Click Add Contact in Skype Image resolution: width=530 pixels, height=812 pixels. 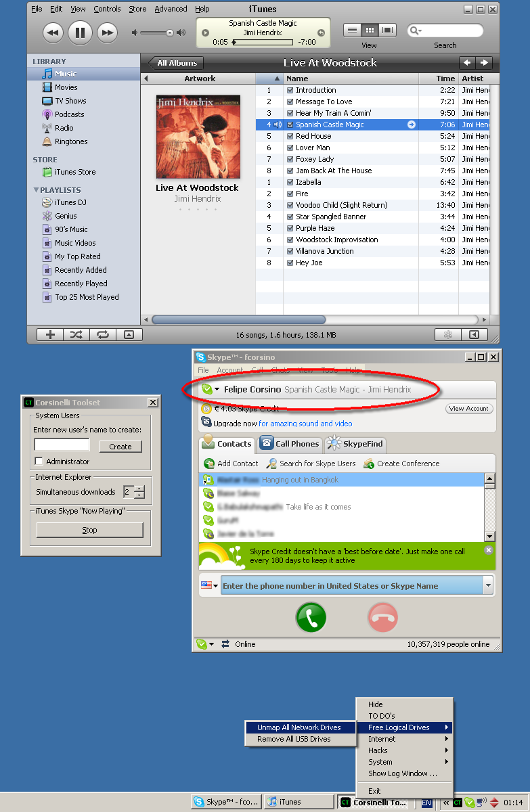[x=231, y=464]
